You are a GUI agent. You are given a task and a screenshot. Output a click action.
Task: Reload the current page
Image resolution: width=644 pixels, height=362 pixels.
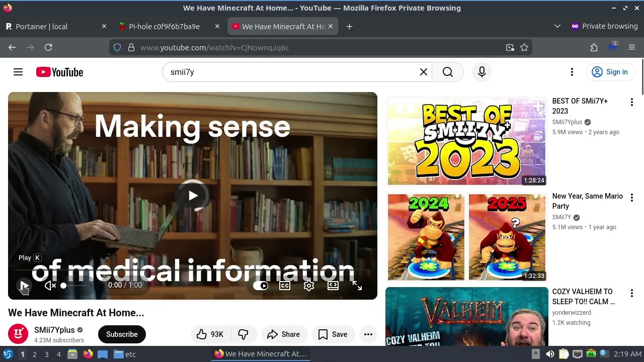click(48, 47)
